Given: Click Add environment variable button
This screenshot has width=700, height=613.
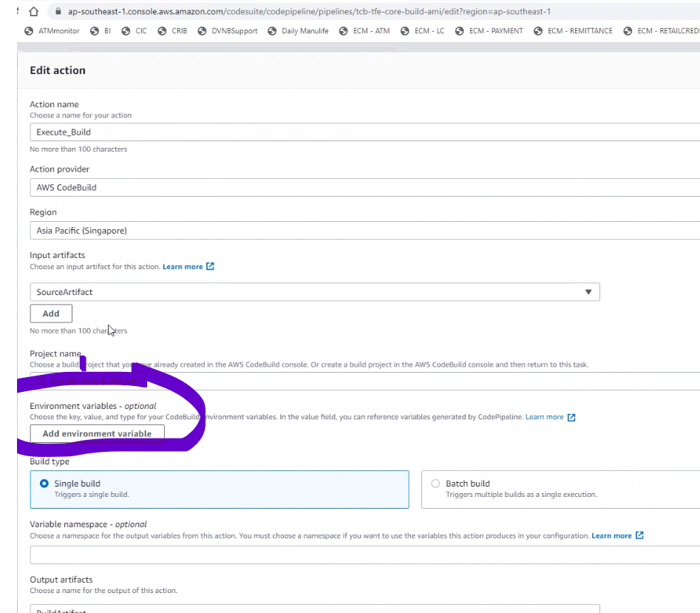Looking at the screenshot, I should pyautogui.click(x=97, y=434).
